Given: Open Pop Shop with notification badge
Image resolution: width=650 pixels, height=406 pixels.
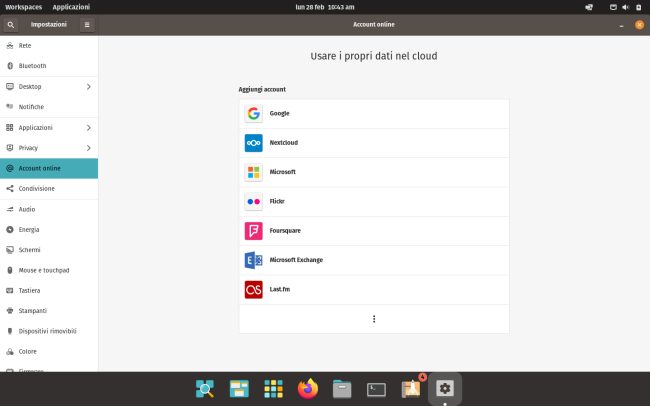Looking at the screenshot, I should tap(412, 388).
